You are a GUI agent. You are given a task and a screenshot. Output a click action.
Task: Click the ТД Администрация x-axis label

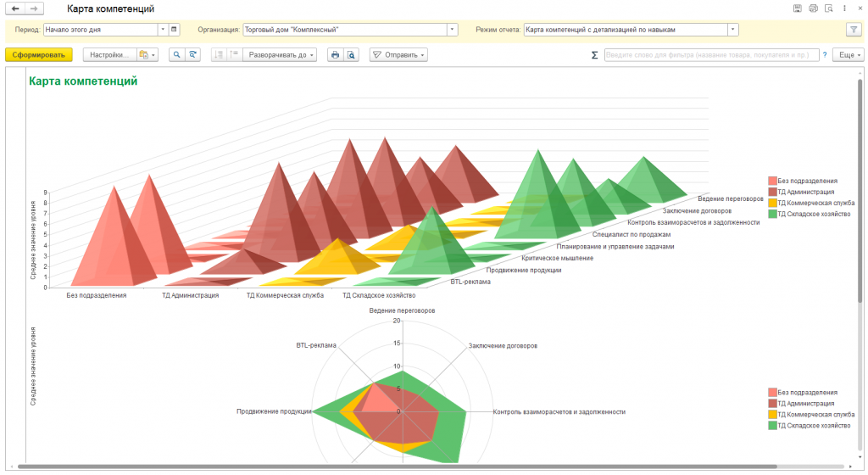coord(191,296)
